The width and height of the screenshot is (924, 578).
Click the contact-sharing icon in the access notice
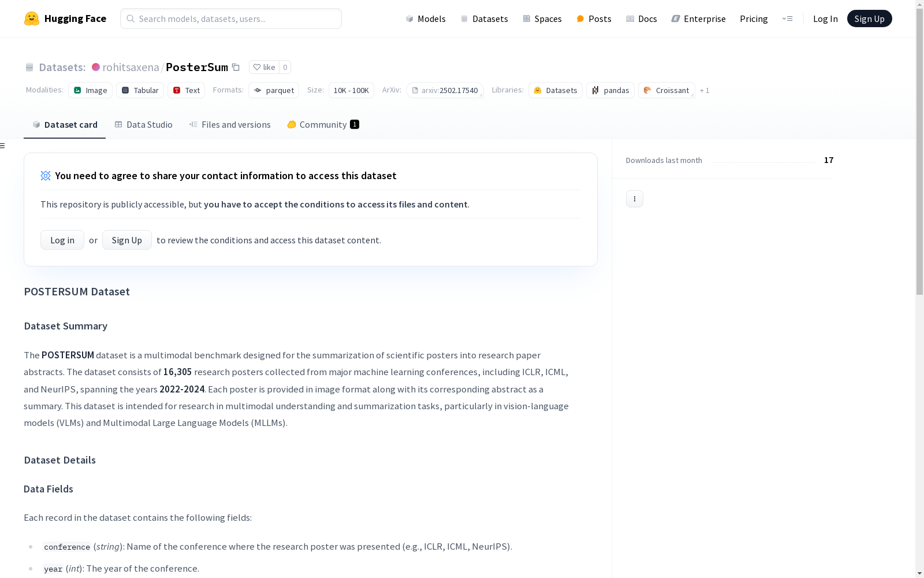click(x=46, y=176)
